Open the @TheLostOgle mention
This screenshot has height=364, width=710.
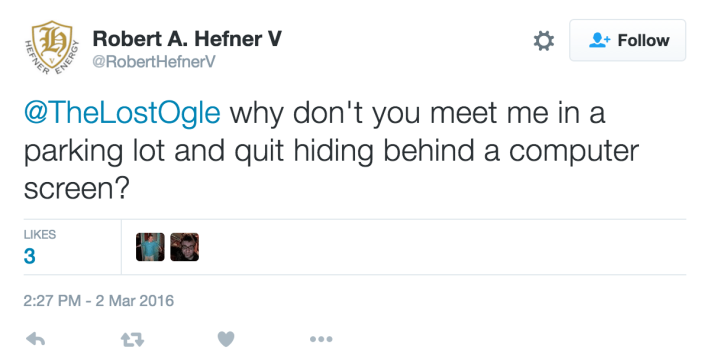pos(122,113)
